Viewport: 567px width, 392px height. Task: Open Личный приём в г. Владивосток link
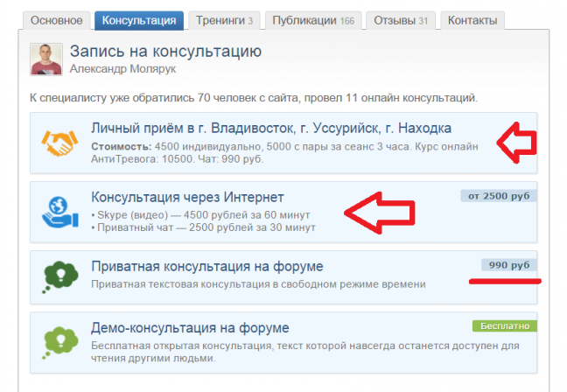click(271, 129)
